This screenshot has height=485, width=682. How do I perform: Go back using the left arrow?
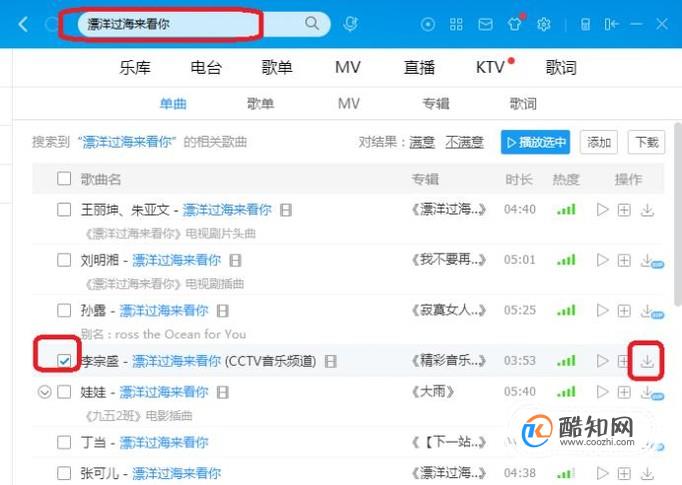click(x=23, y=24)
